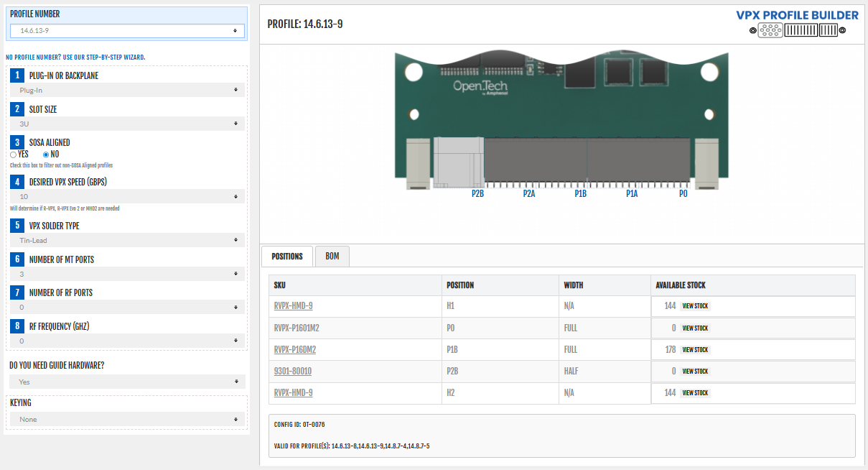
Task: Open the Keying dropdown
Action: coord(126,419)
